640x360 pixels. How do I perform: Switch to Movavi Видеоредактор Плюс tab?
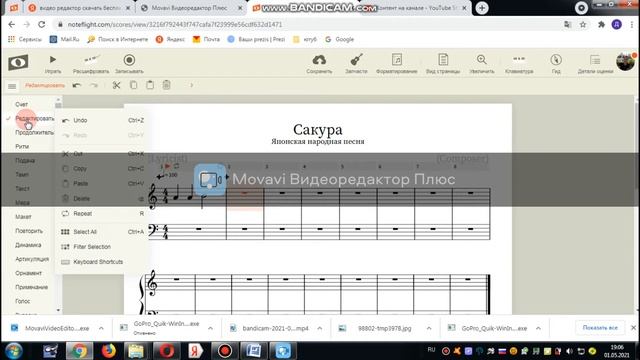coord(189,8)
